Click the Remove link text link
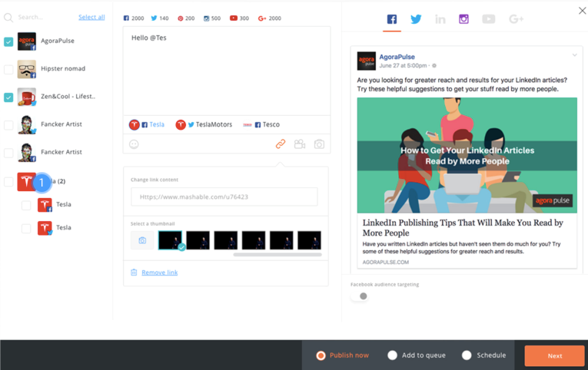Viewport: 588px width, 370px height. pos(160,273)
